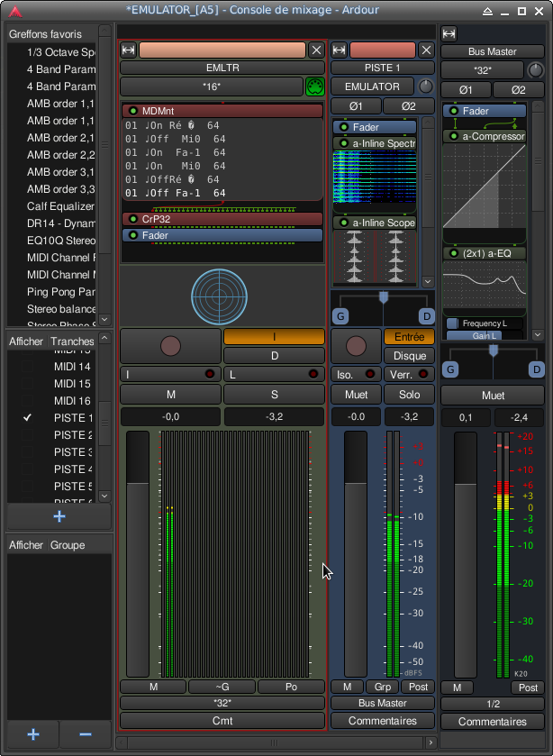This screenshot has width=553, height=756.
Task: Click the circular panner on EMLTR strip
Action: click(x=220, y=297)
